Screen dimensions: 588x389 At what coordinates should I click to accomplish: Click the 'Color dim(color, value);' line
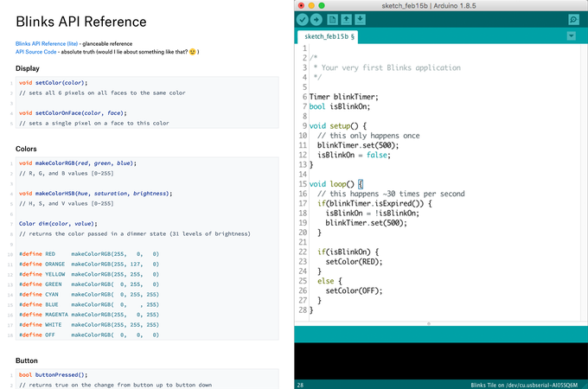point(58,223)
